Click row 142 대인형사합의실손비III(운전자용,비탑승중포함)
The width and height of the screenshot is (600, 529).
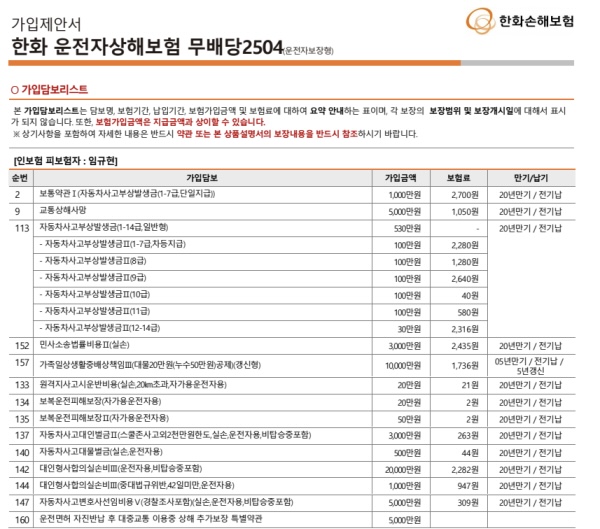pyautogui.click(x=292, y=470)
